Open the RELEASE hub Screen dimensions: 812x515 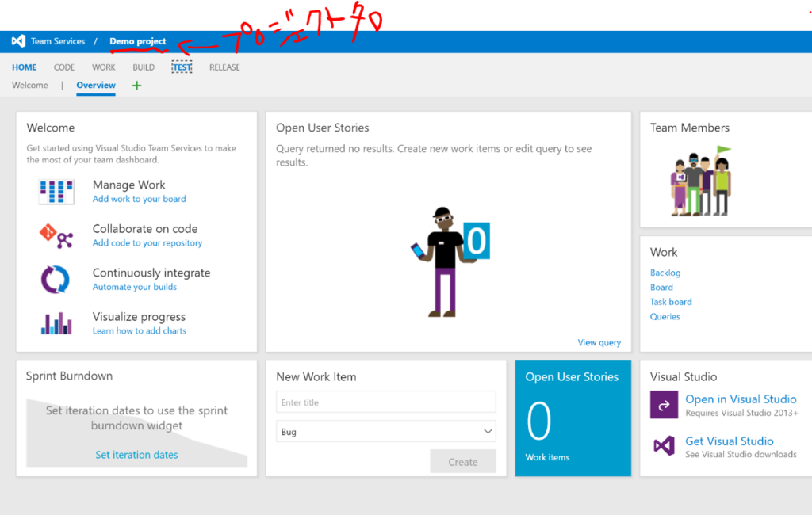click(224, 67)
